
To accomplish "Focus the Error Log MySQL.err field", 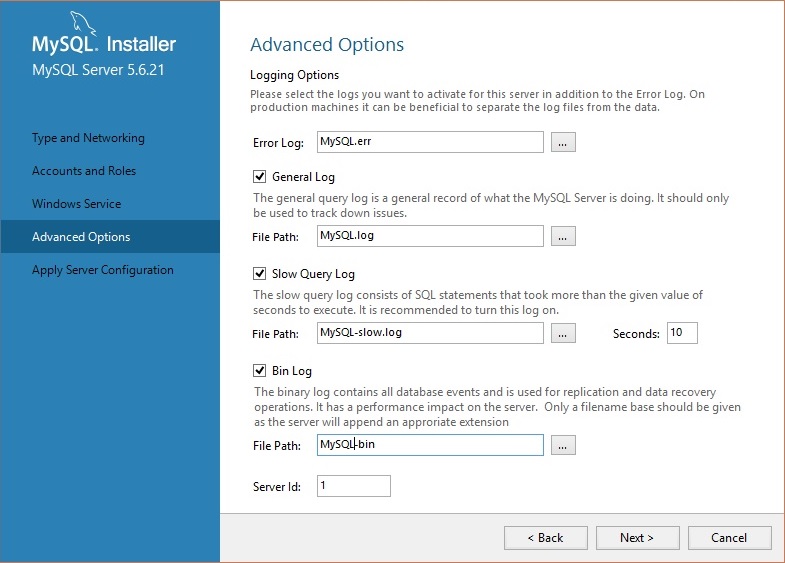I will coord(430,142).
